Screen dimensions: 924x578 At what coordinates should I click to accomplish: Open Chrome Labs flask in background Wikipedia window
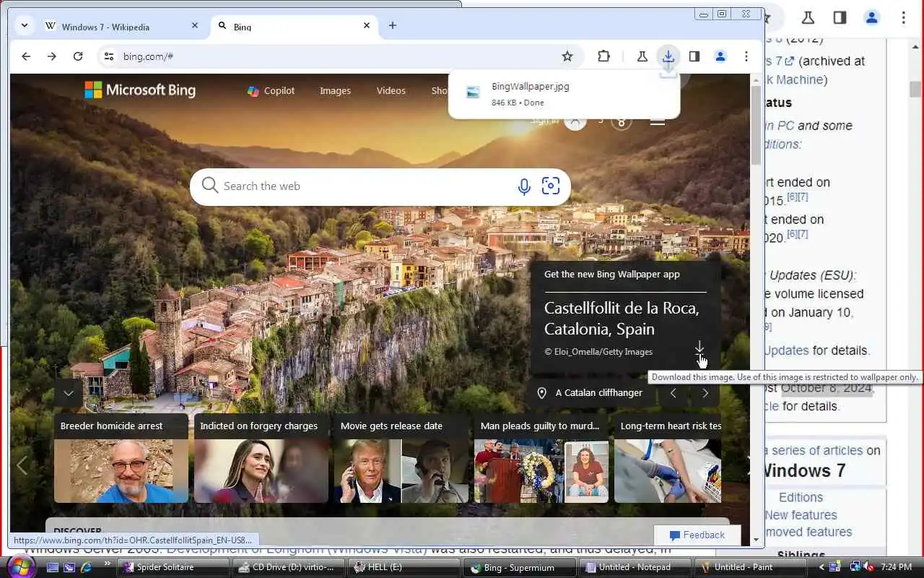808,17
